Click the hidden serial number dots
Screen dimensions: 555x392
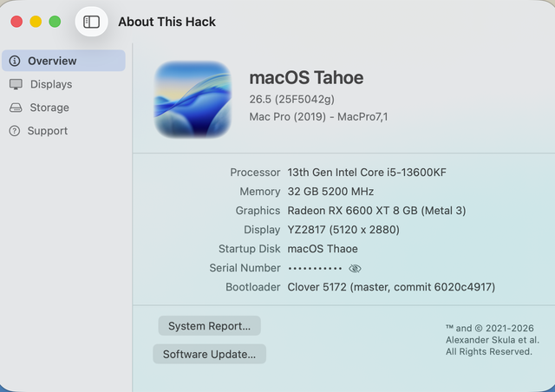tap(315, 268)
